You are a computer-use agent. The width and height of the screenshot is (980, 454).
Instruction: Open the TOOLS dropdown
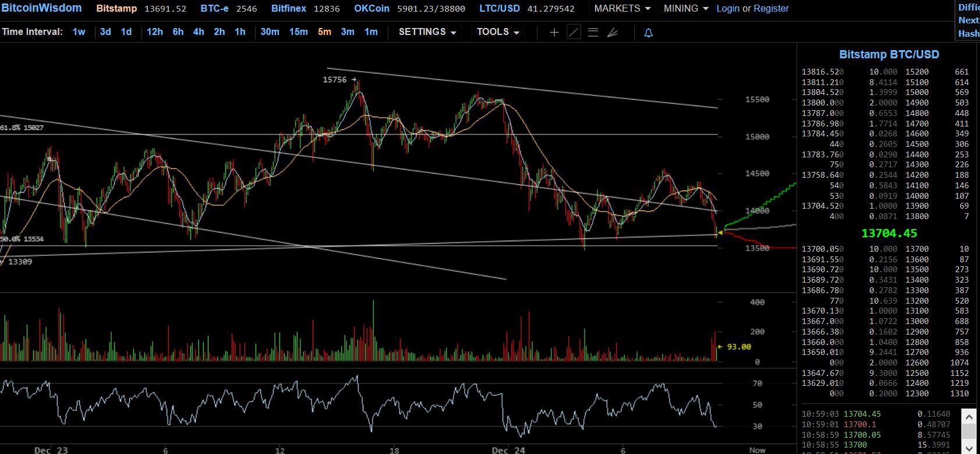point(498,32)
